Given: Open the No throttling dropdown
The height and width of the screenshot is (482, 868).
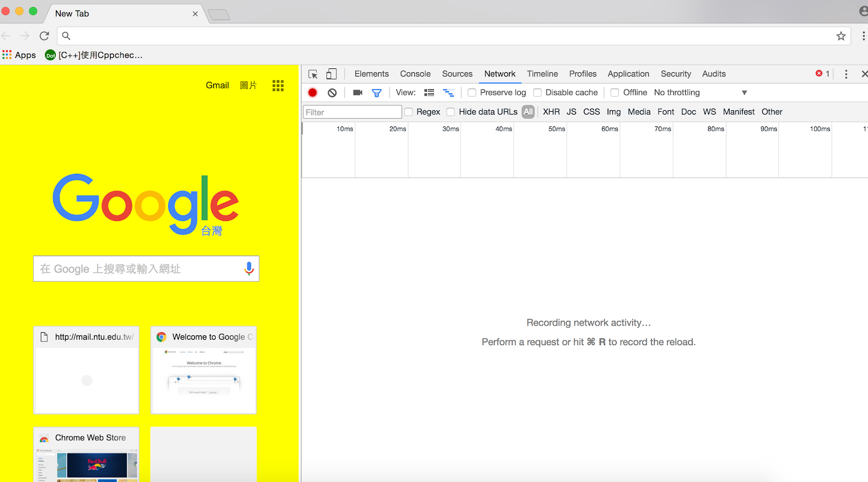Looking at the screenshot, I should 700,93.
